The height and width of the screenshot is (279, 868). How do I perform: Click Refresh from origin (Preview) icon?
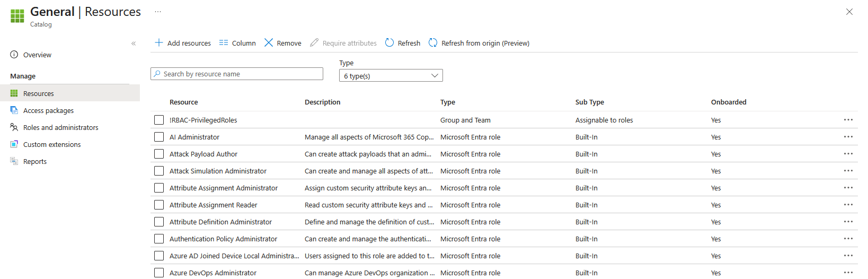pos(433,42)
